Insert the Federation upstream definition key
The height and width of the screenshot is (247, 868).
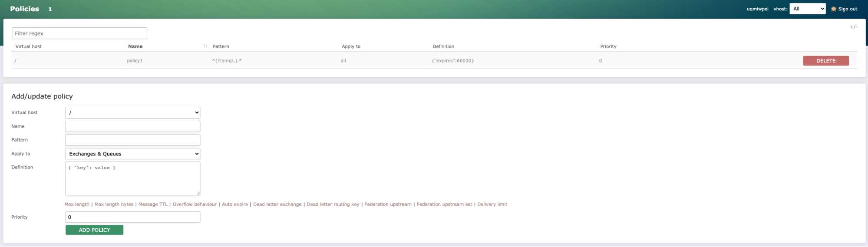[388, 204]
